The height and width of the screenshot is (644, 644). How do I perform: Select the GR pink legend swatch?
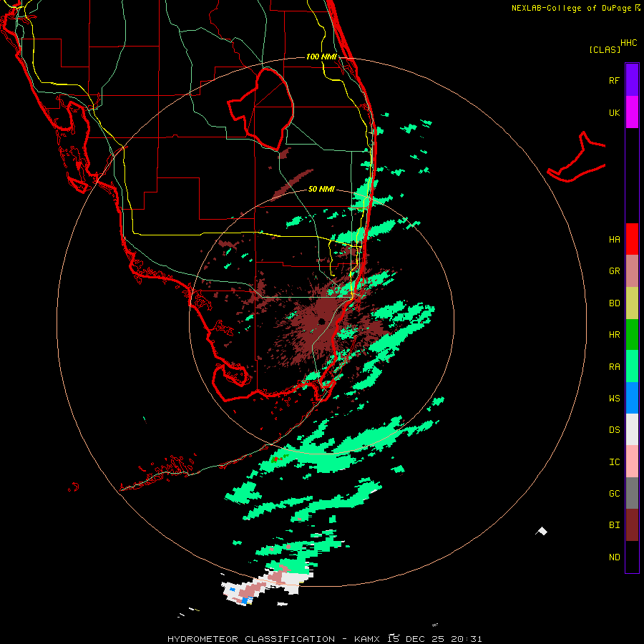632,271
